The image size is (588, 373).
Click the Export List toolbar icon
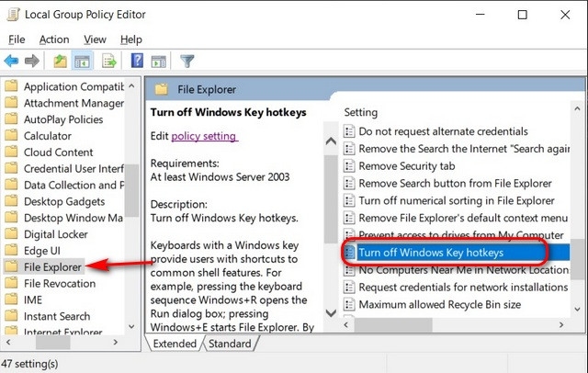pyautogui.click(x=109, y=61)
